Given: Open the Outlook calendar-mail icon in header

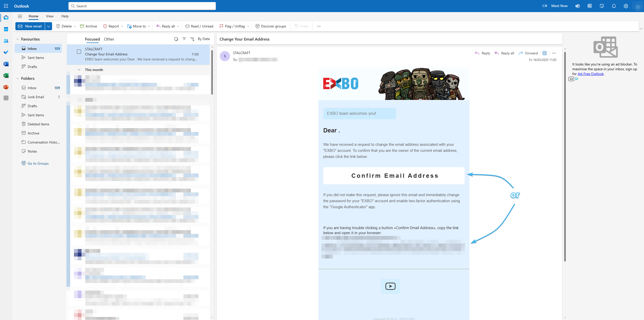Looking at the screenshot, I should pyautogui.click(x=590, y=6).
